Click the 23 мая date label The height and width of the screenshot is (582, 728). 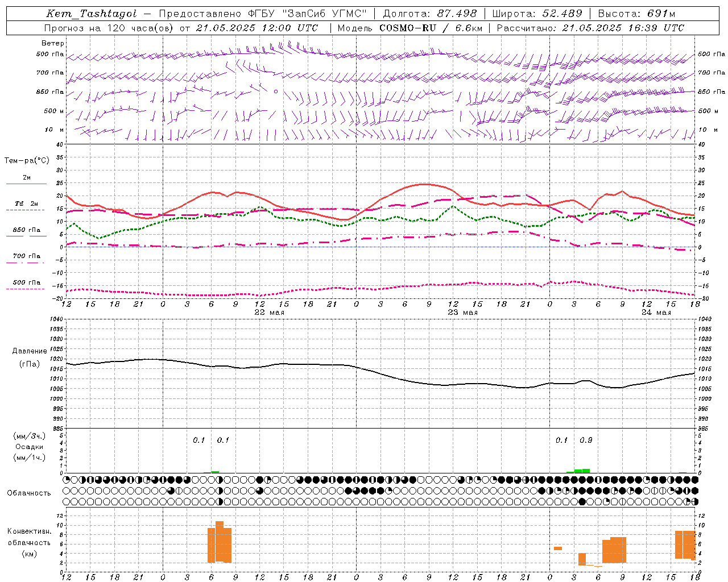(462, 312)
